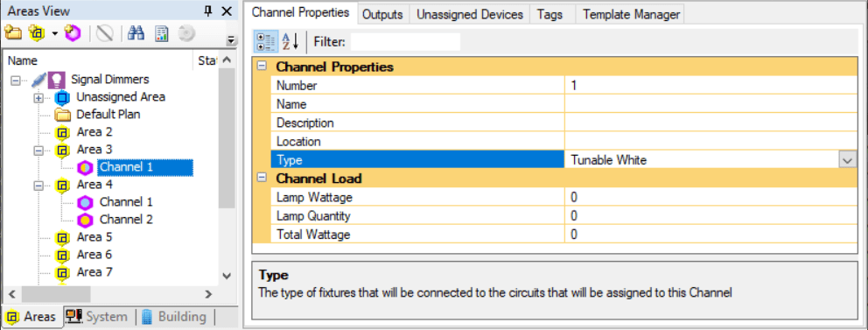Collapse the Area 3 tree node

pyautogui.click(x=38, y=150)
